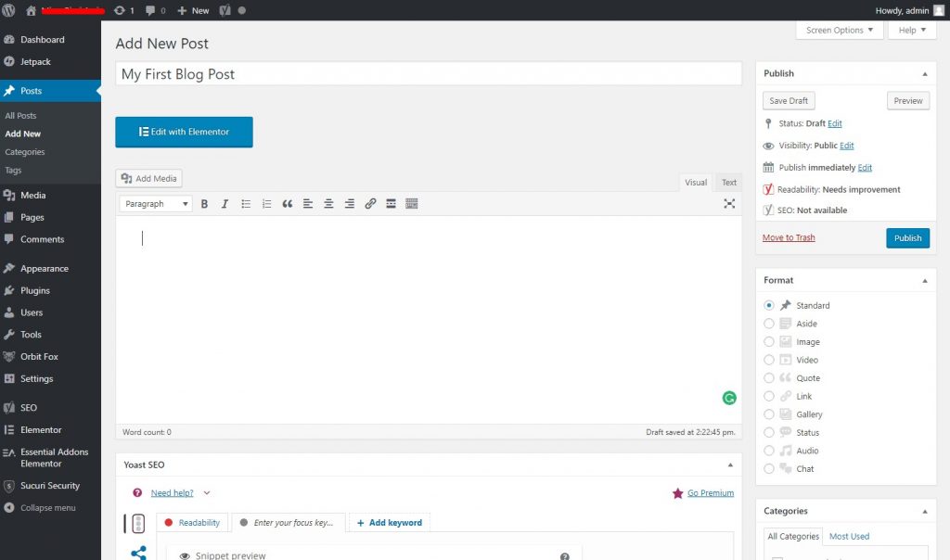Switch to the Visual editor tab
Screen dimensions: 950x560
[696, 183]
